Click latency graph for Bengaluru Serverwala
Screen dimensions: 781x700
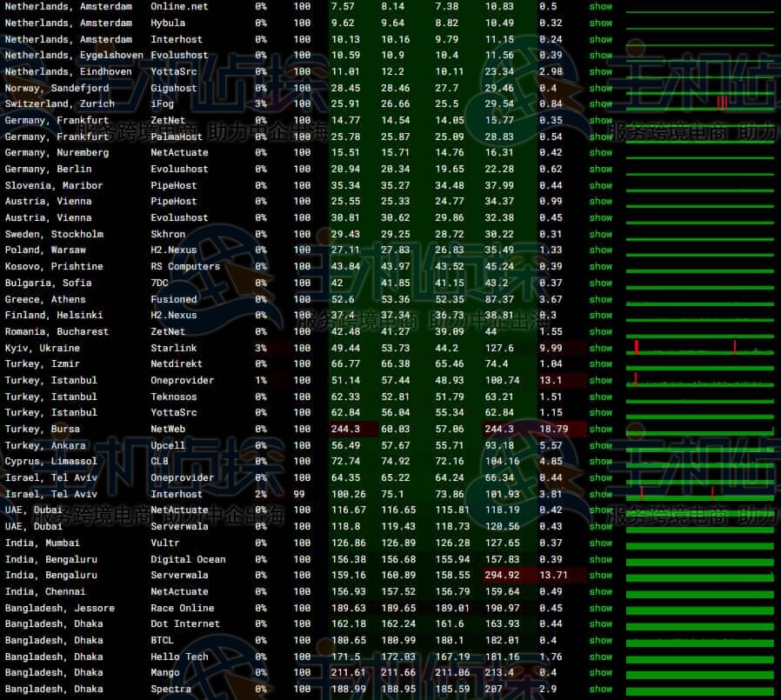coord(700,576)
